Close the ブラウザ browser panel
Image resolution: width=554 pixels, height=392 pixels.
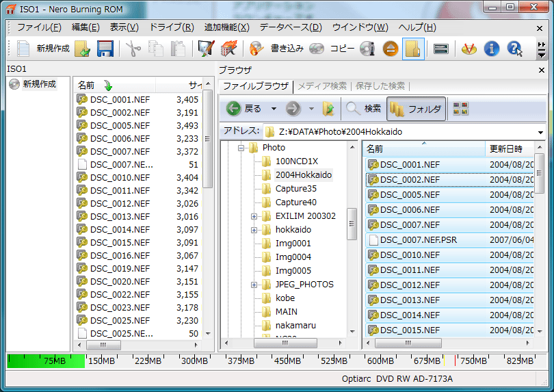[542, 70]
